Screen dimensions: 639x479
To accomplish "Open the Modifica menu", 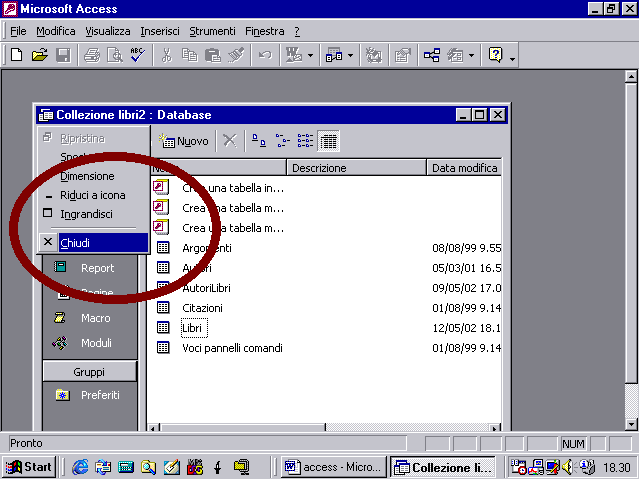I will click(x=56, y=31).
